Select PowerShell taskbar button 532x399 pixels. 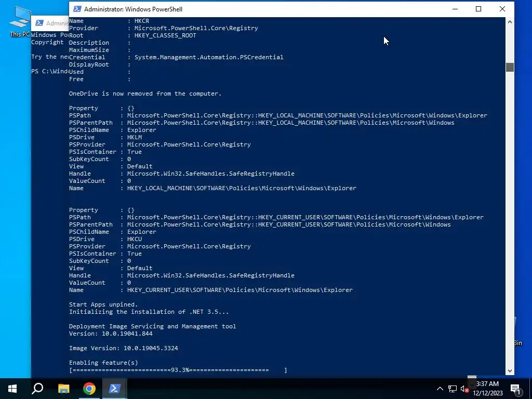[x=114, y=389]
